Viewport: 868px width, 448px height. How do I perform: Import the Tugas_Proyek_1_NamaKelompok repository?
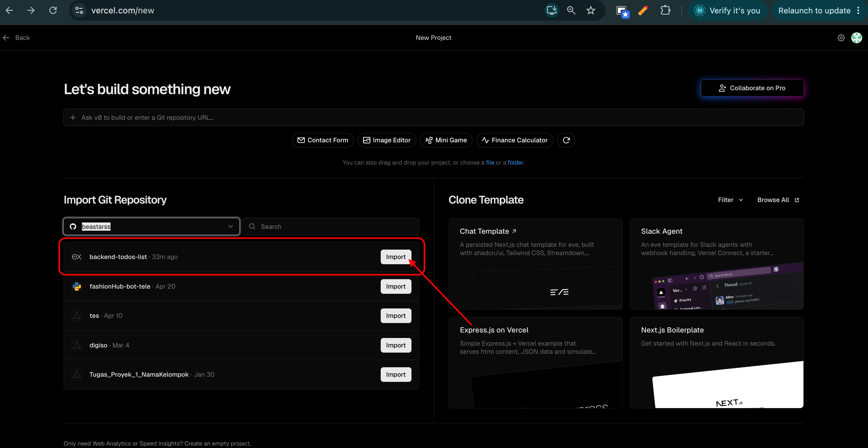point(396,375)
